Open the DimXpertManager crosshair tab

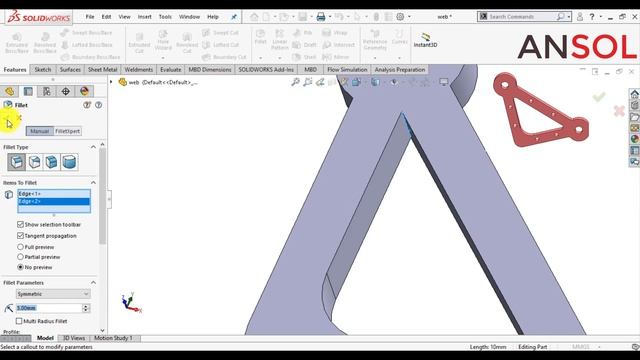click(66, 91)
